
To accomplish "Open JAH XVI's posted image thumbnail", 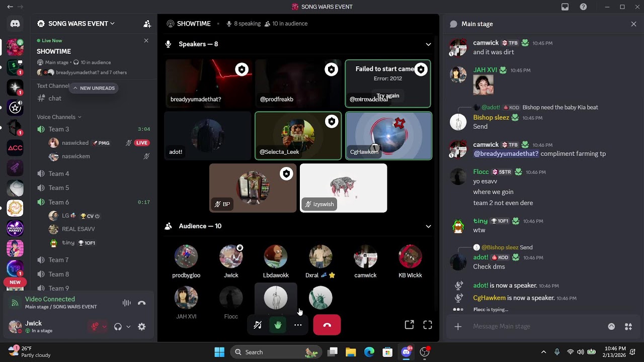I will click(483, 84).
